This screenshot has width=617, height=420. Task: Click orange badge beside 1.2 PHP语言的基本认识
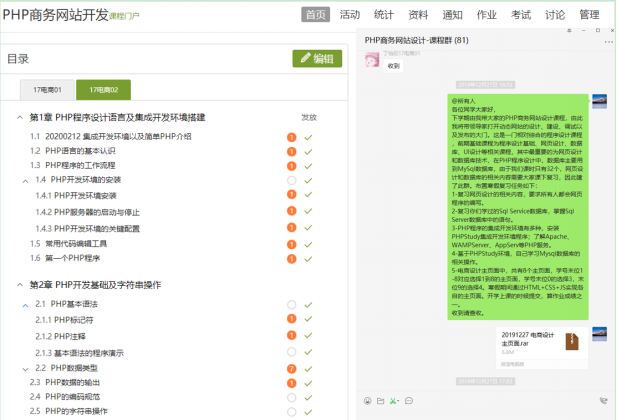click(x=292, y=151)
